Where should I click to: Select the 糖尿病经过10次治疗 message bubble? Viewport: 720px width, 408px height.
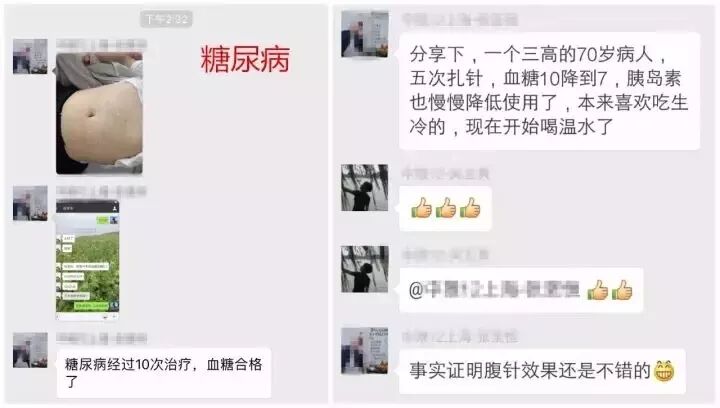click(164, 373)
